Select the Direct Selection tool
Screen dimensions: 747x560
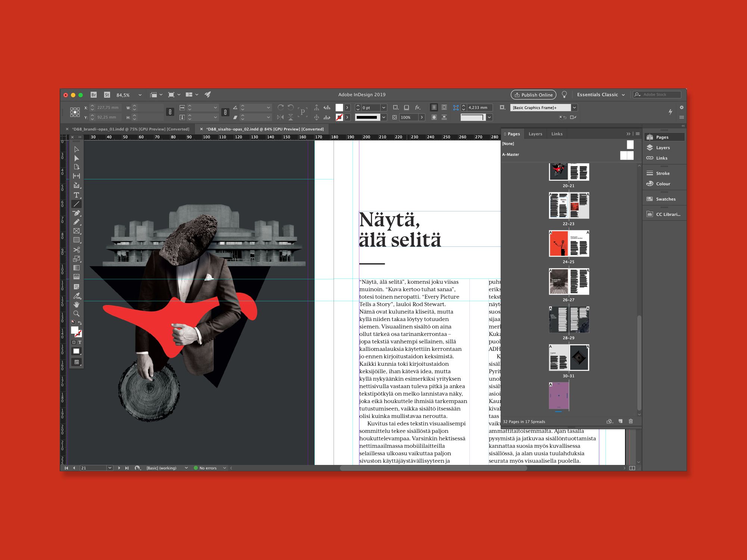click(76, 158)
